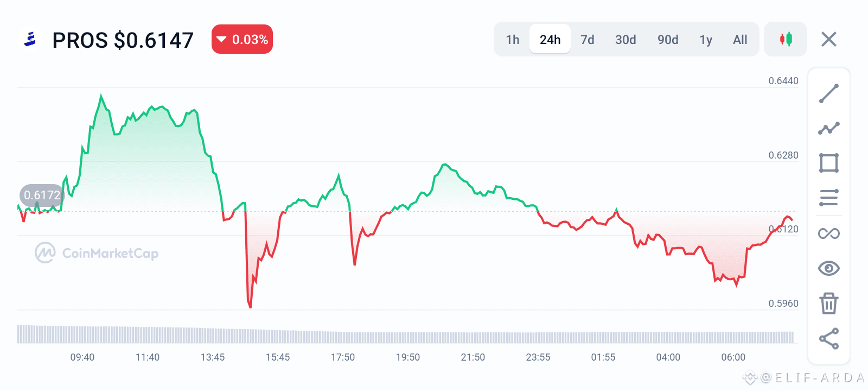The width and height of the screenshot is (868, 391).
Task: Switch chart to 1y range
Action: click(706, 40)
